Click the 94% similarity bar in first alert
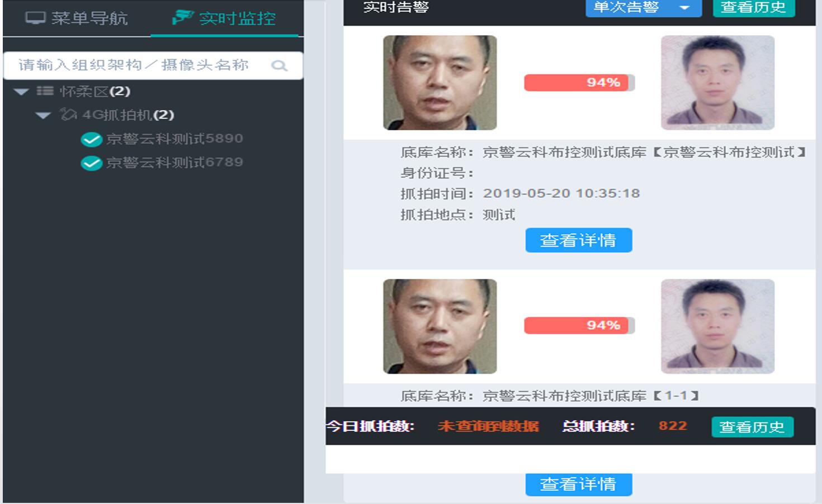The width and height of the screenshot is (822, 504). click(x=579, y=83)
